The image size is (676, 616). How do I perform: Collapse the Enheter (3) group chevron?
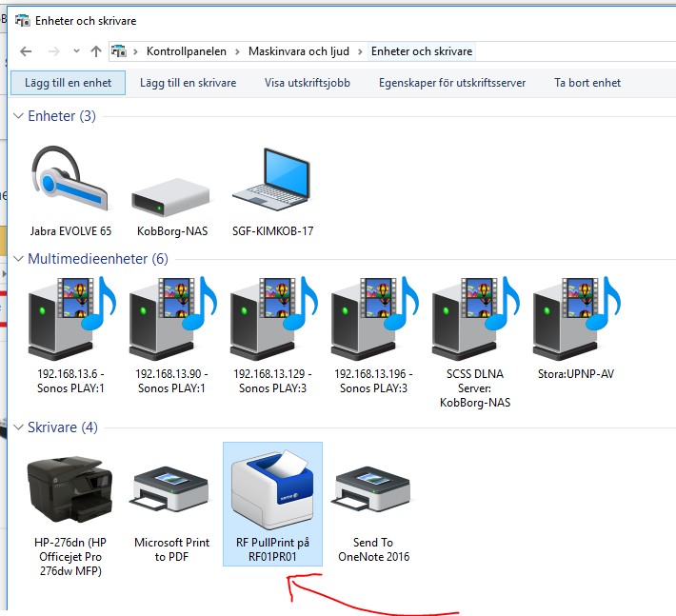(x=18, y=116)
